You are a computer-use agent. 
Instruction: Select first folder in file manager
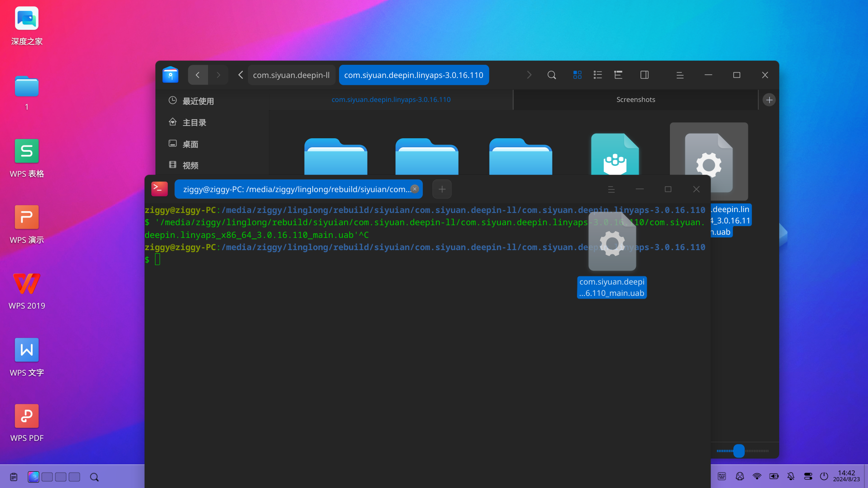click(335, 156)
